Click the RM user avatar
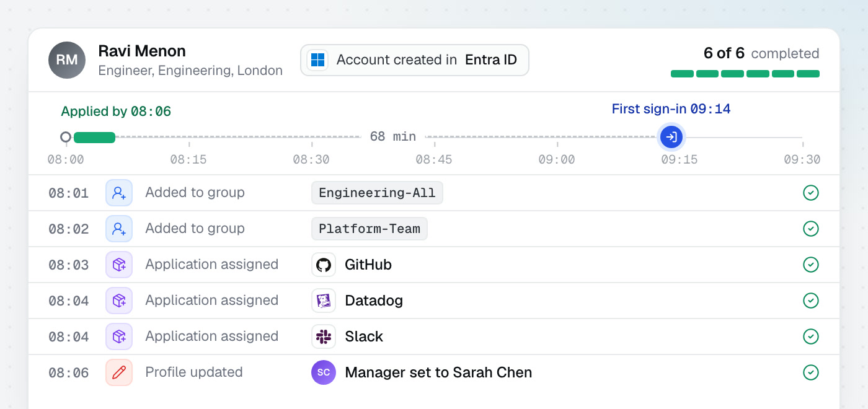868x409 pixels. coord(67,60)
